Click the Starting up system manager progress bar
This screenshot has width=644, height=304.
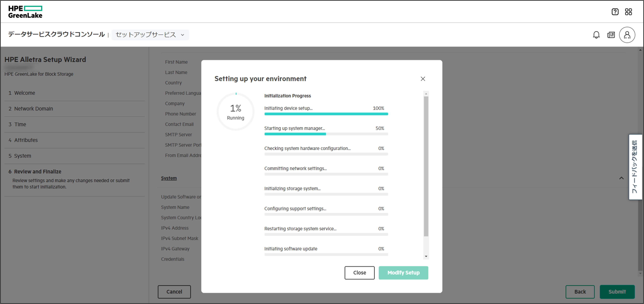(326, 134)
